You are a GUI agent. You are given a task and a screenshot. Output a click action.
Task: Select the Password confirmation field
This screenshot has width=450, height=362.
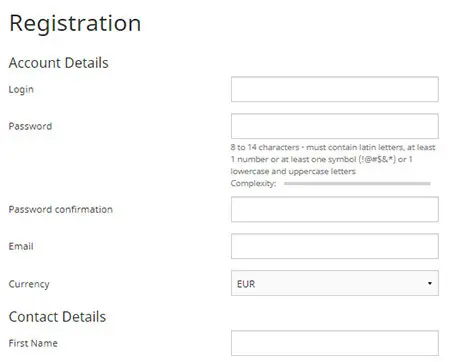[335, 209]
